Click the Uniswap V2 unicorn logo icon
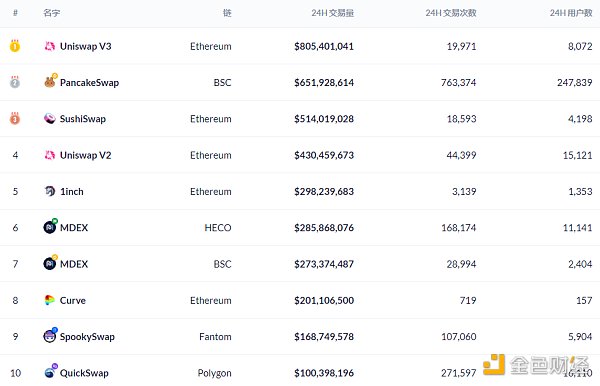The width and height of the screenshot is (600, 386). click(50, 155)
